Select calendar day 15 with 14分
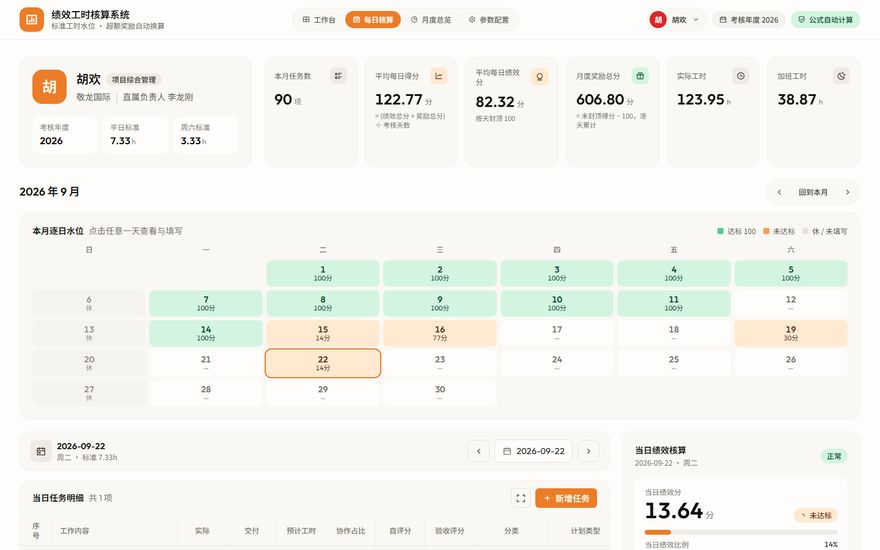 (323, 333)
